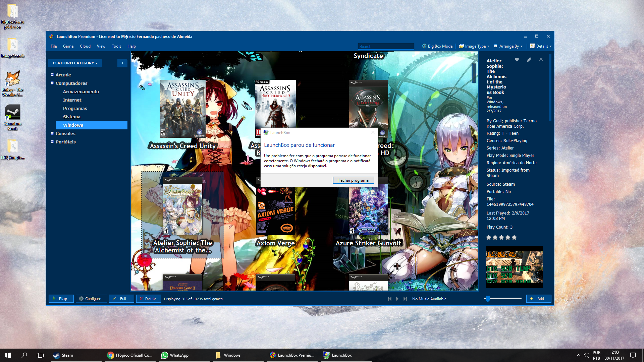Open the Image Type dropdown
Image resolution: width=644 pixels, height=362 pixels.
click(x=474, y=46)
